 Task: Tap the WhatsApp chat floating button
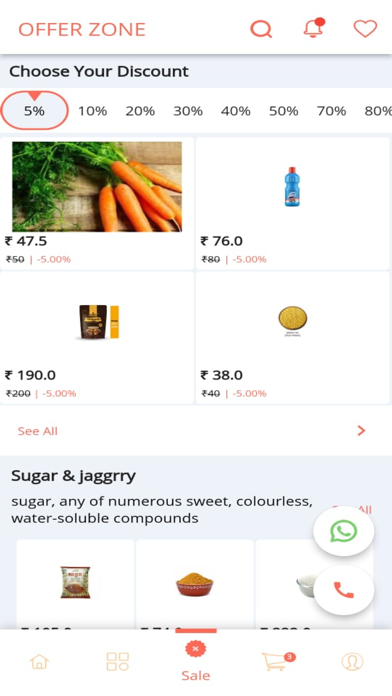point(344,531)
